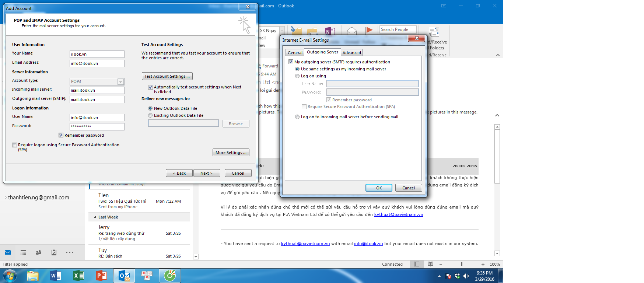Open Word from taskbar
Viewport: 644px width, 283px height.
pyautogui.click(x=56, y=276)
